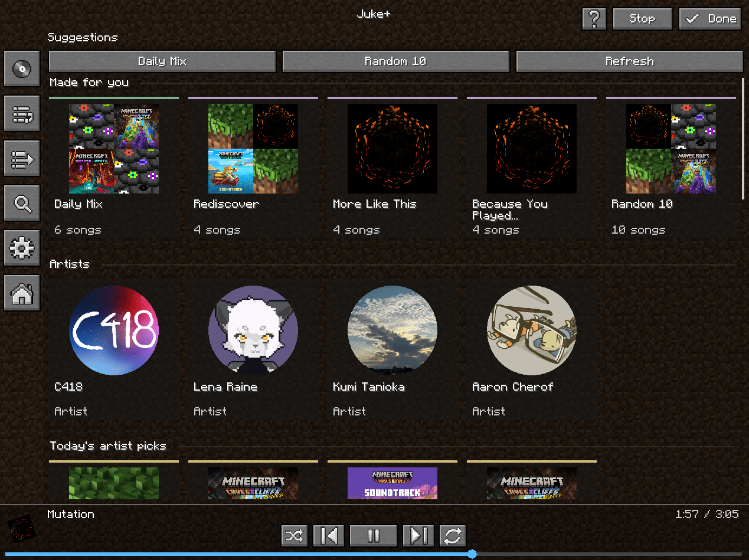Open the gear settings icon
This screenshot has height=560, width=749.
(22, 248)
